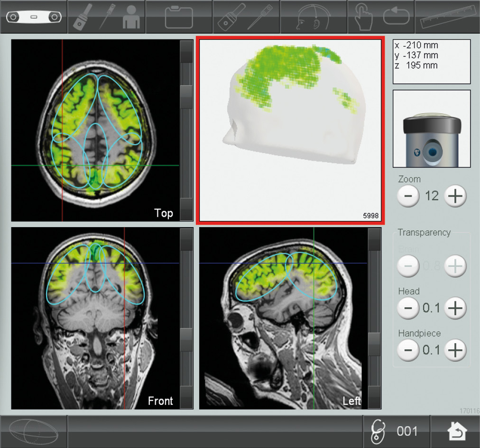Select the head profile registration icon
480x448 pixels.
313,17
